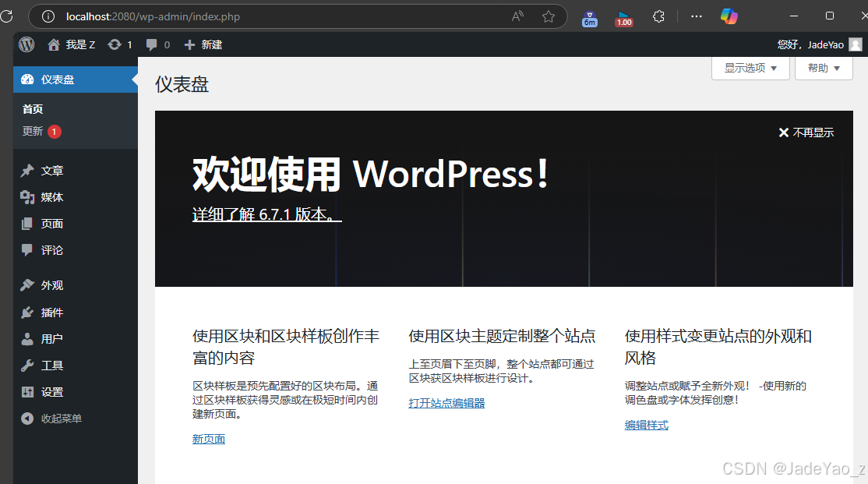
Task: Open the browser three-dots settings menu
Action: (697, 16)
